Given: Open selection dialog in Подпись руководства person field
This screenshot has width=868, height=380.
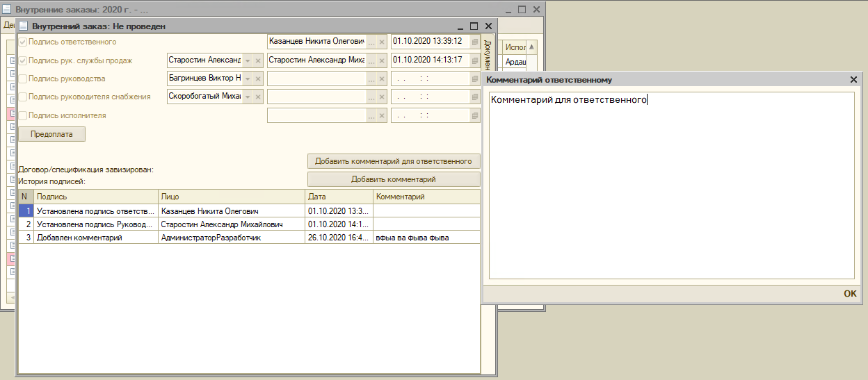Looking at the screenshot, I should tap(371, 79).
